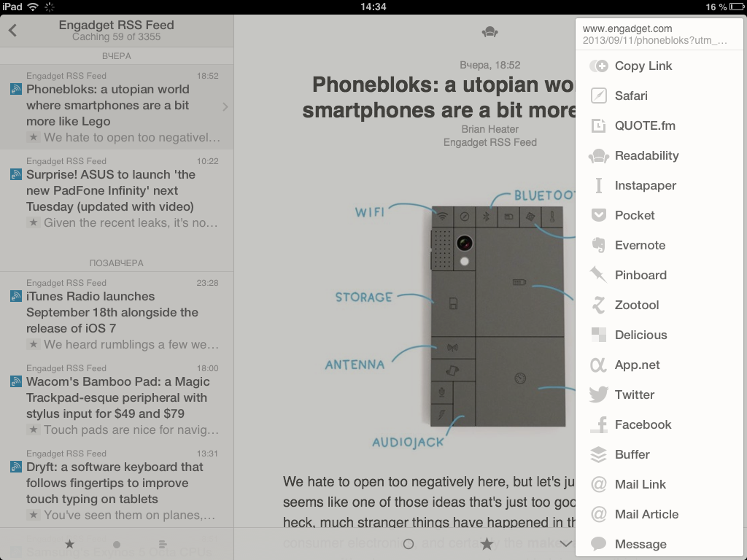Tap the ВЧЕРА section header
747x560 pixels.
[x=117, y=56]
